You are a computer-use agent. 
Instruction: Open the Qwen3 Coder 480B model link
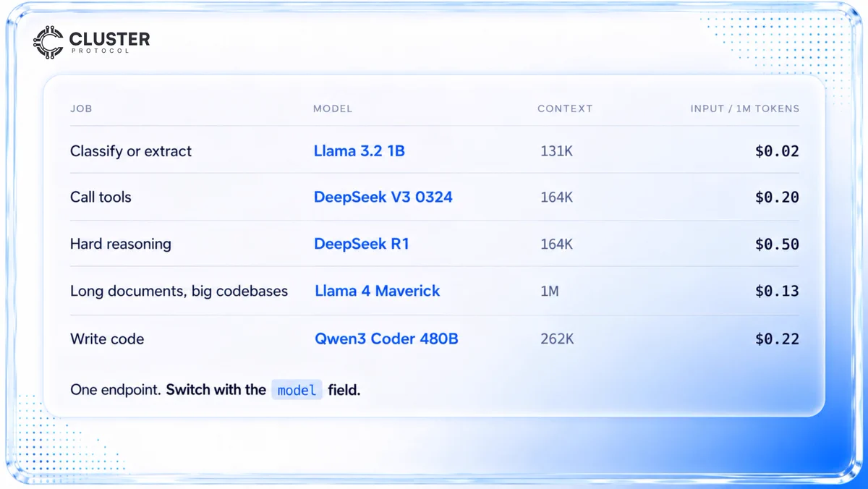tap(386, 339)
